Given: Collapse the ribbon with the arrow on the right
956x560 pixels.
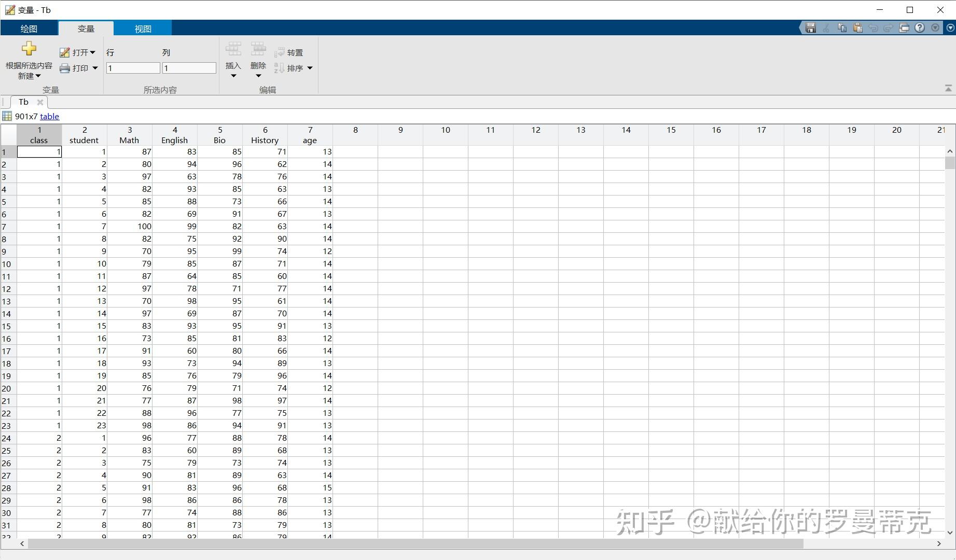Looking at the screenshot, I should (948, 88).
